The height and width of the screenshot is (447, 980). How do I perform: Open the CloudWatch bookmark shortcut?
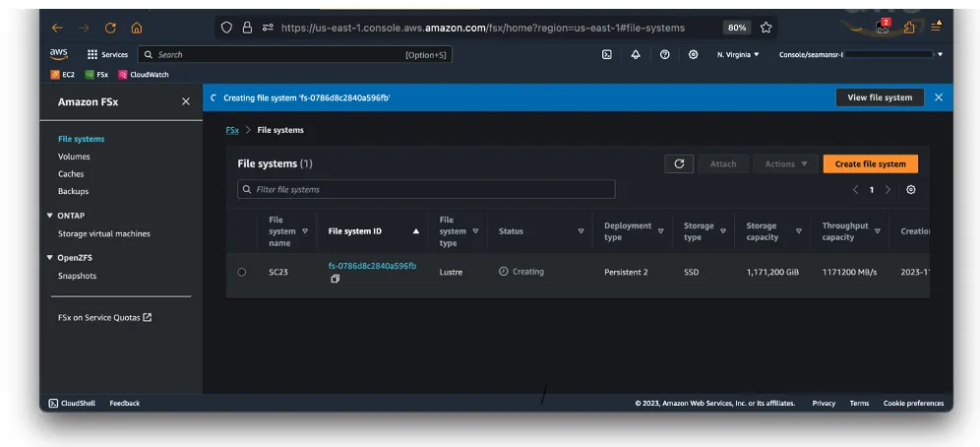pos(144,75)
